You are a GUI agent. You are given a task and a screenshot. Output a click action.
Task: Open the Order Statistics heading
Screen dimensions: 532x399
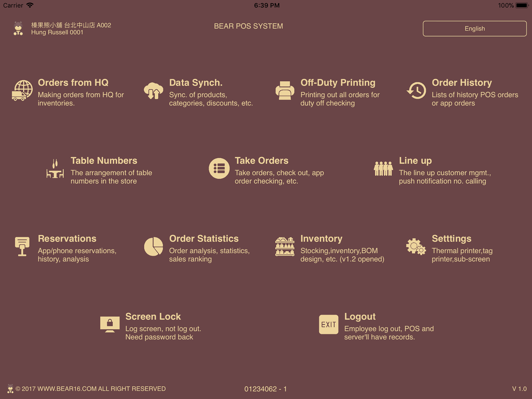tap(204, 238)
